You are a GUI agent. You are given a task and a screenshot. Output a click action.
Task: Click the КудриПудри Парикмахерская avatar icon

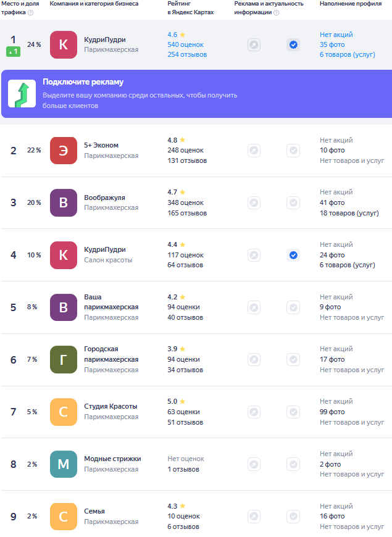(x=64, y=44)
